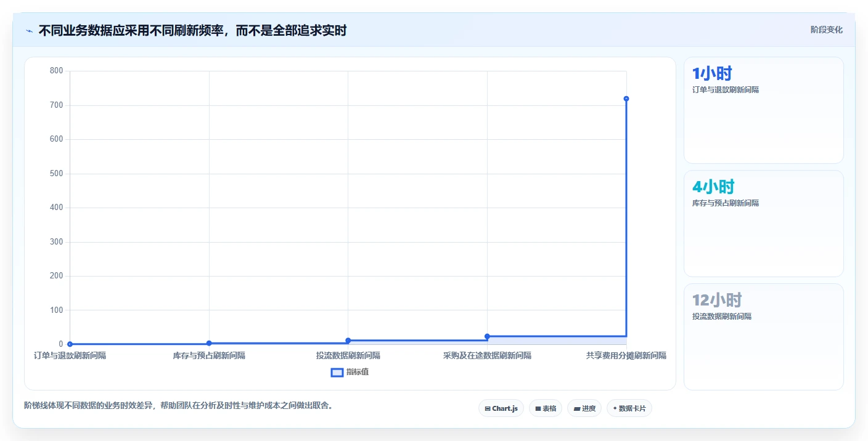Select the 1小时 card
Viewport: 868px width, 441px height.
pyautogui.click(x=764, y=110)
